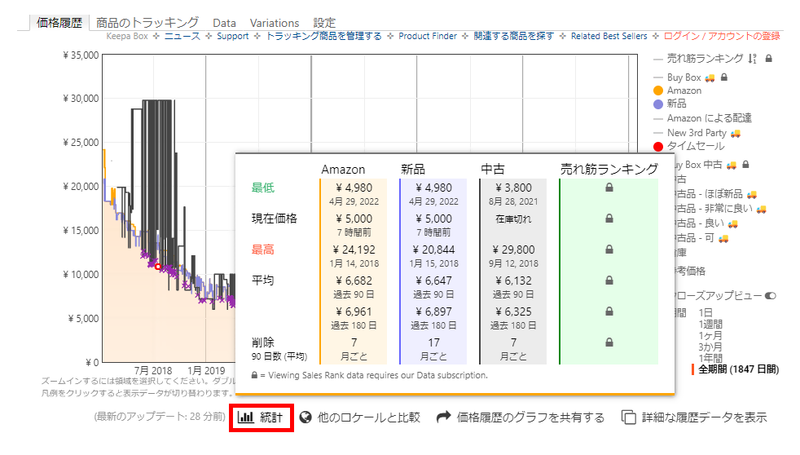Click truck icon beside New 3rd Party
This screenshot has height=455, width=800.
pyautogui.click(x=735, y=134)
